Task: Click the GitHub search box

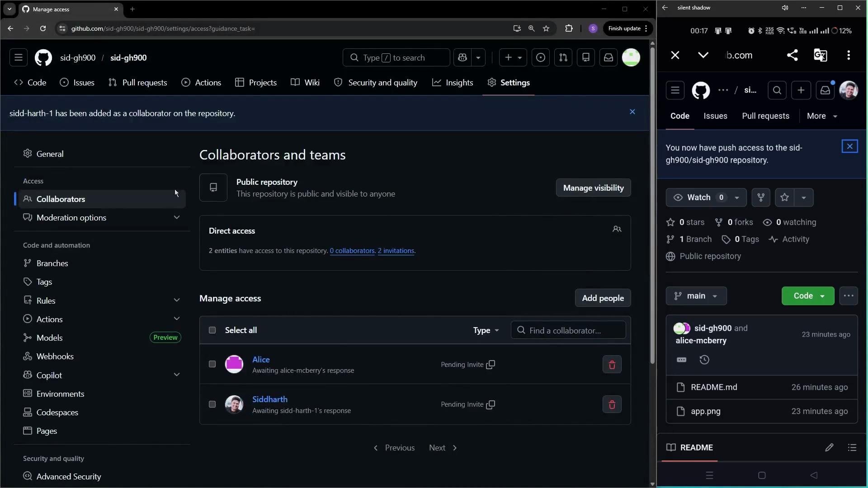Action: (396, 57)
